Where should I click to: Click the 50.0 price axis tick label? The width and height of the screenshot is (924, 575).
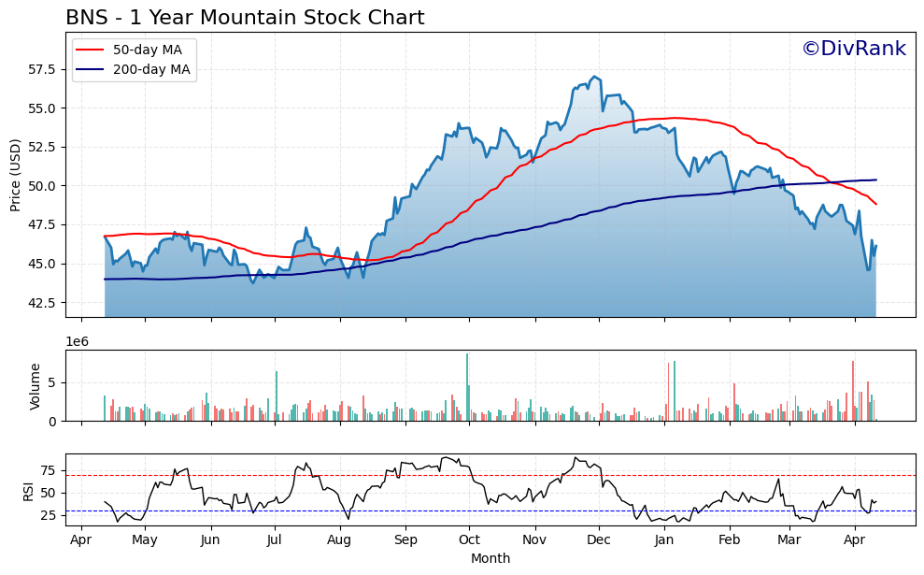[x=42, y=186]
